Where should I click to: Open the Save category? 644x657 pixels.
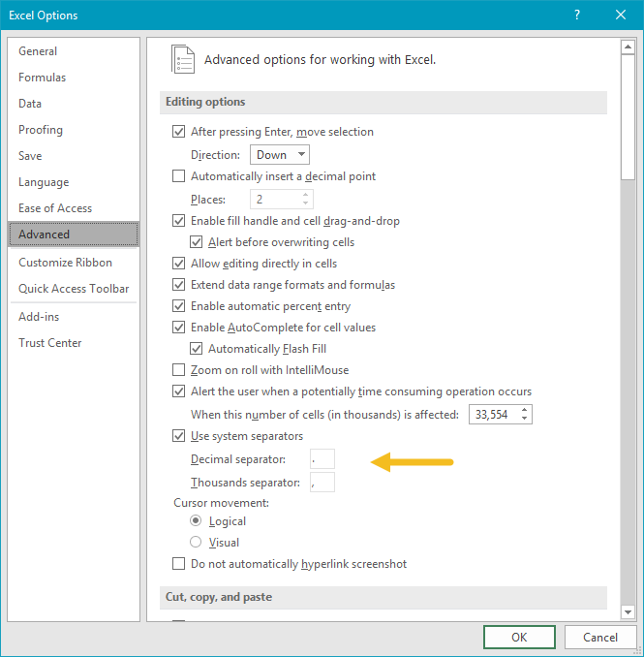click(x=74, y=156)
